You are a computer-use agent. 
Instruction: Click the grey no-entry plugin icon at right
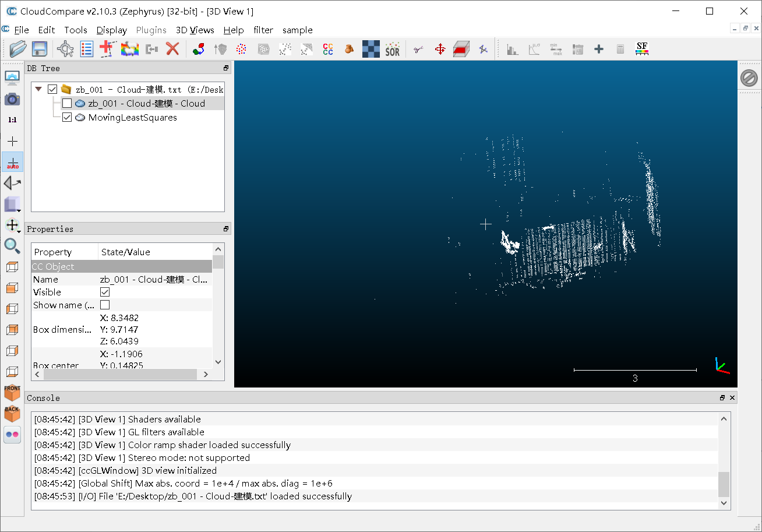[749, 77]
